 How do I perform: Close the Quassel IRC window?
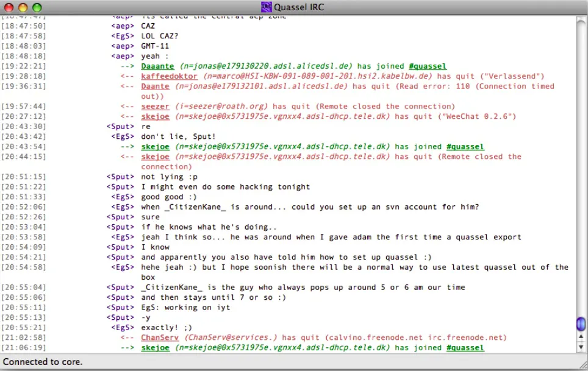9,7
